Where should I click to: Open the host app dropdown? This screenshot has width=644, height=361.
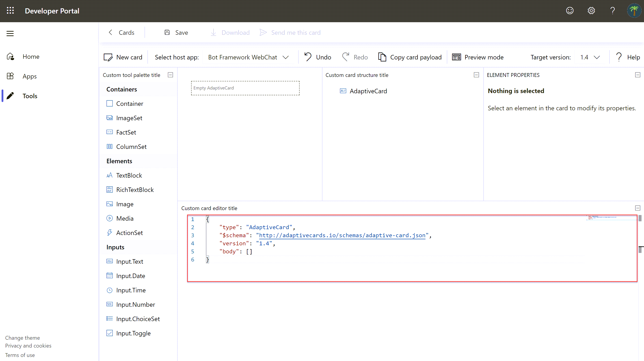(x=249, y=57)
